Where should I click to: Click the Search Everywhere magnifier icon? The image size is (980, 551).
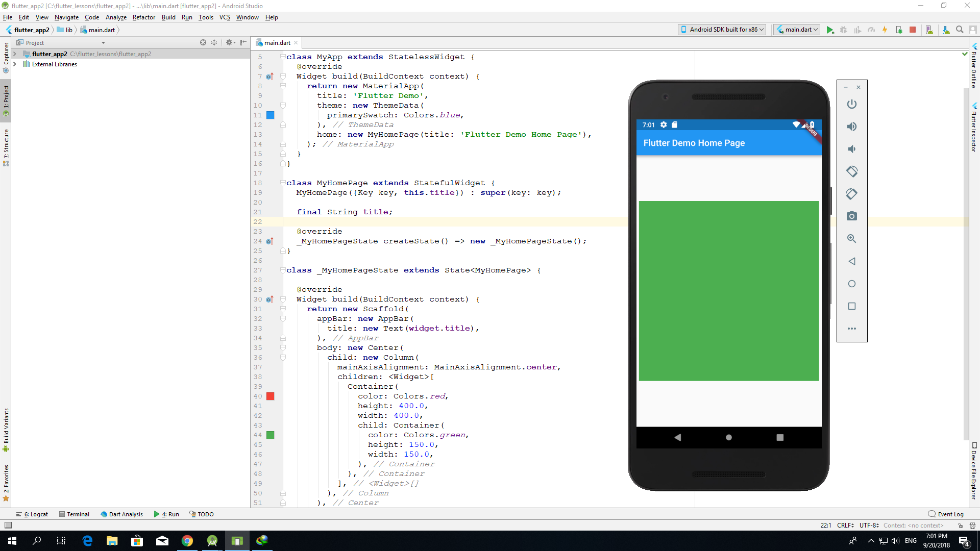[x=960, y=30]
